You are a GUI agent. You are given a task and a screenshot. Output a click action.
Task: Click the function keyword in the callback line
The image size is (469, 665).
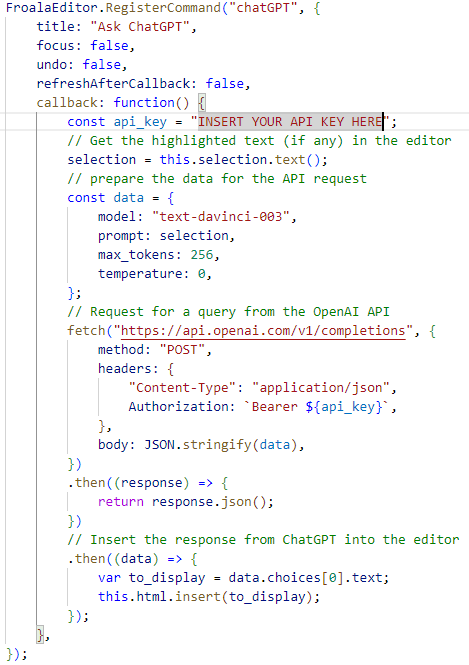point(144,103)
